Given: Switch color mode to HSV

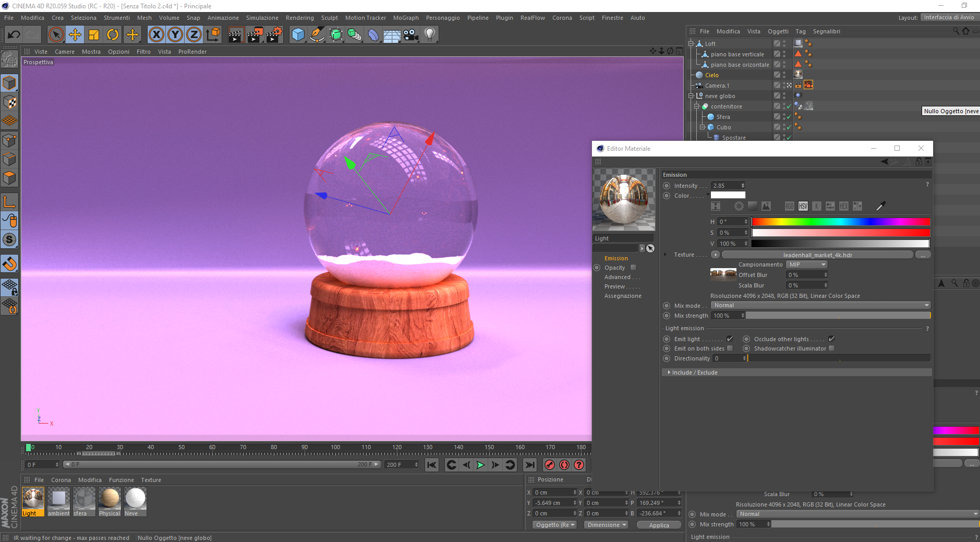Looking at the screenshot, I should pyautogui.click(x=803, y=206).
